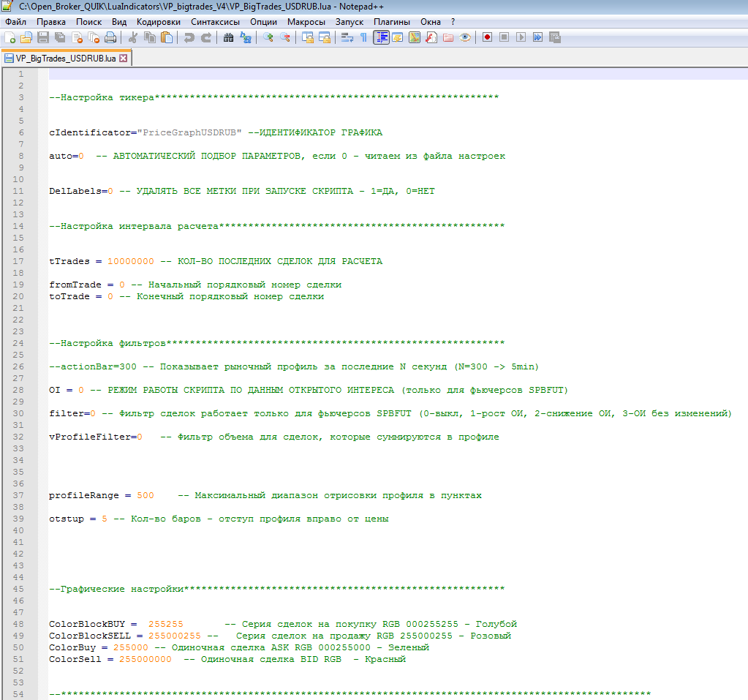Click the Cut scissors icon

[x=133, y=37]
